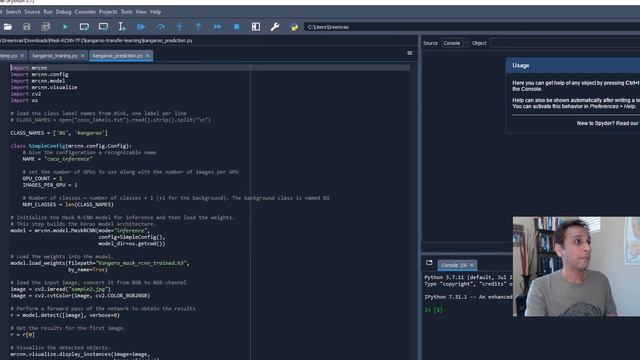Click the 'class SimpleConfig' definition line
The width and height of the screenshot is (640, 360).
[71, 146]
